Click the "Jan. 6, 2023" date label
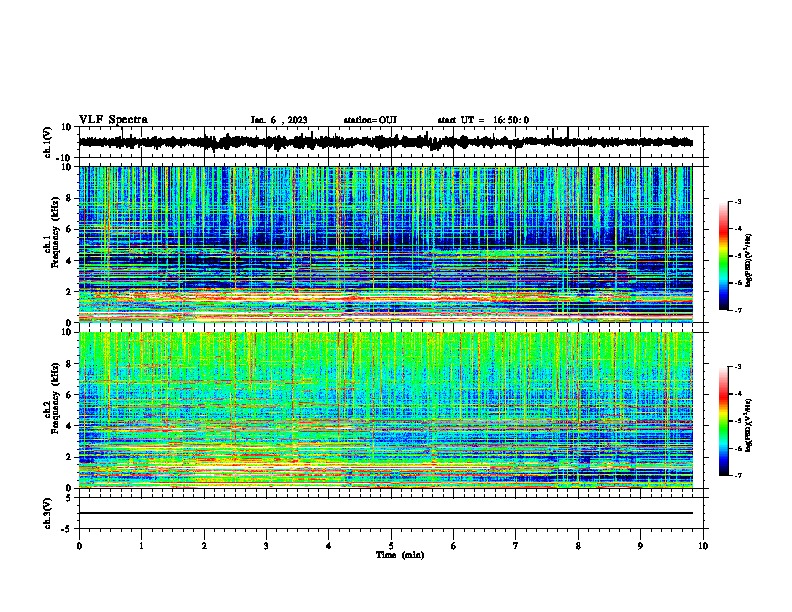 pyautogui.click(x=279, y=120)
